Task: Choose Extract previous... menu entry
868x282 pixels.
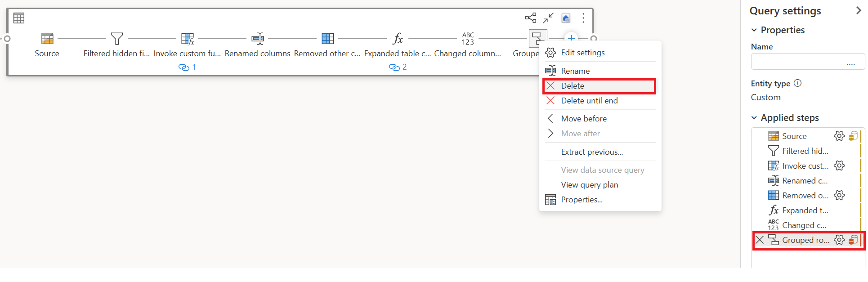Action: pyautogui.click(x=600, y=152)
